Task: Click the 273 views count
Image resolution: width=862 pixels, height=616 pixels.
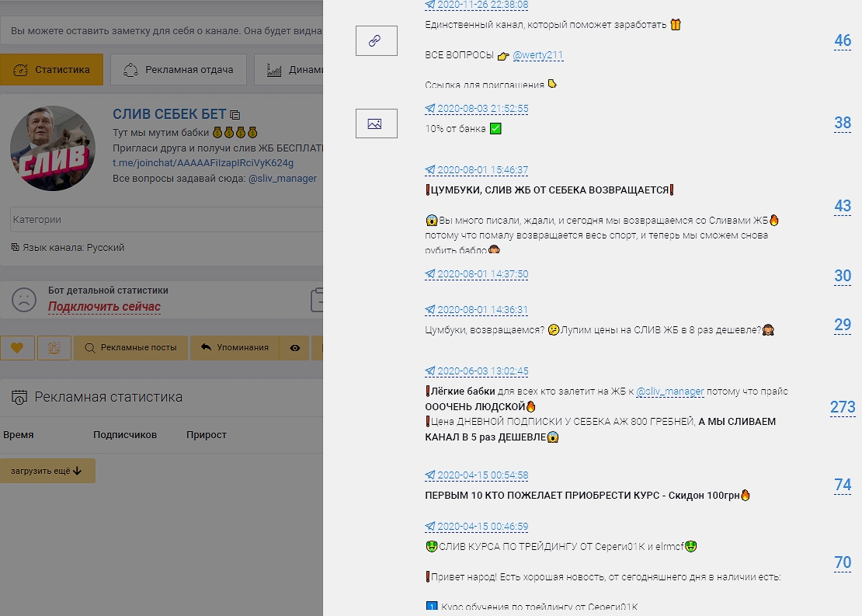Action: tap(843, 407)
